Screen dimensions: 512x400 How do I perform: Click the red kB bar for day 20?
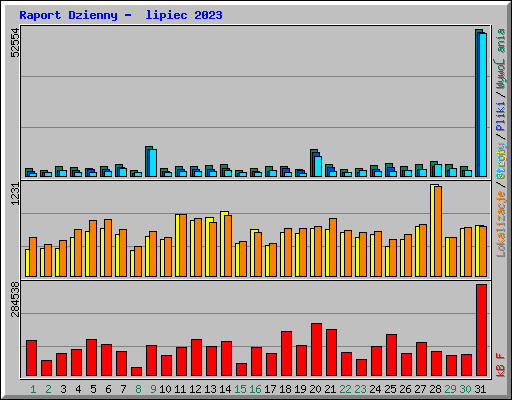point(316,350)
